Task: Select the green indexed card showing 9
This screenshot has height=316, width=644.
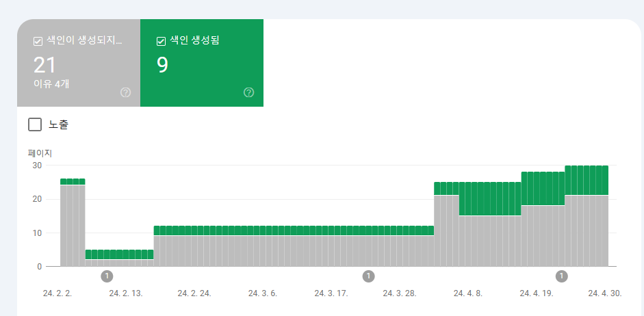Action: (202, 63)
